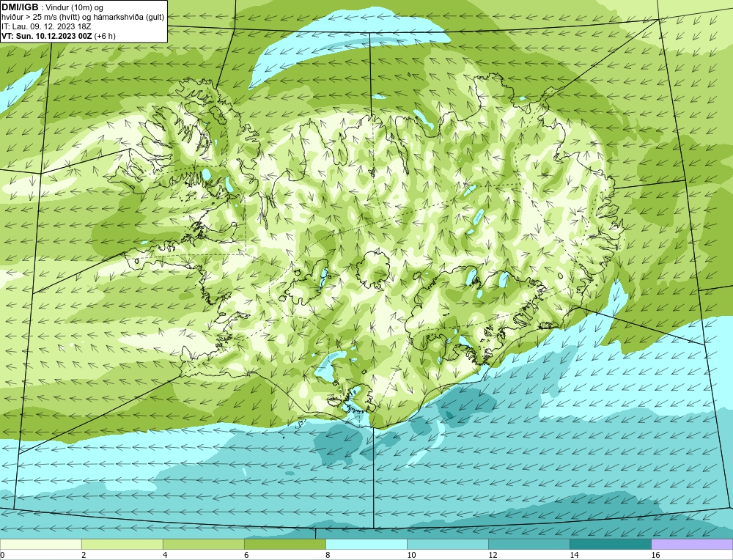
Task: Click the legend value "2"
Action: coord(84,555)
